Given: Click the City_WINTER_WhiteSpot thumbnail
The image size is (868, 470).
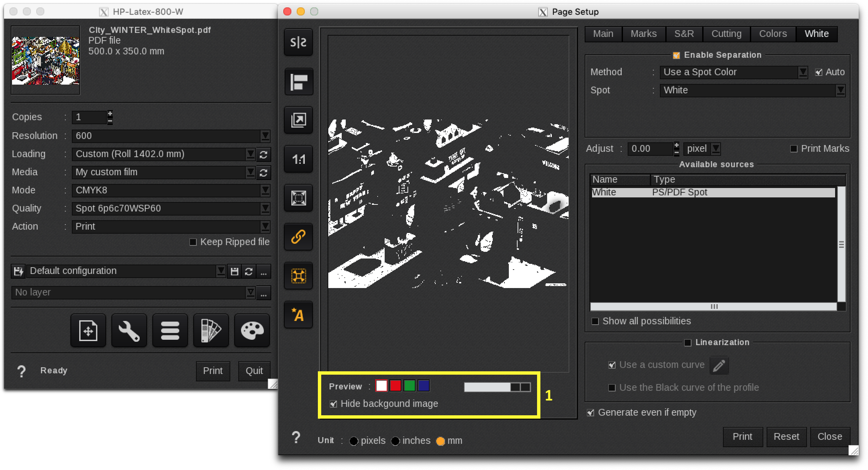Looking at the screenshot, I should [x=45, y=60].
